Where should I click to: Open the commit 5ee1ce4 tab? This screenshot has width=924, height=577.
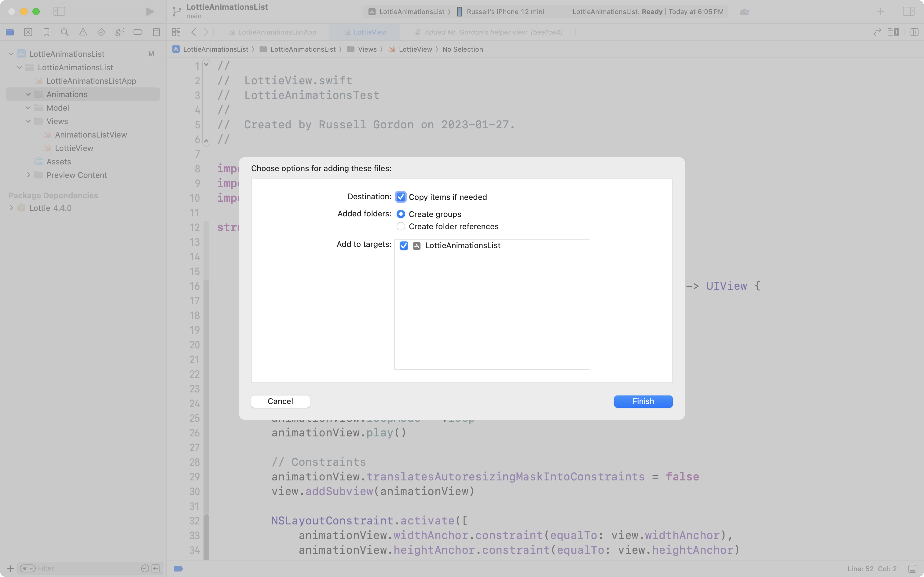click(493, 32)
